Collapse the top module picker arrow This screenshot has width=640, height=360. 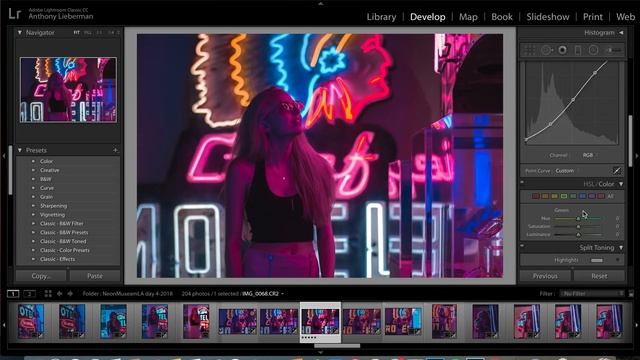[x=320, y=3]
